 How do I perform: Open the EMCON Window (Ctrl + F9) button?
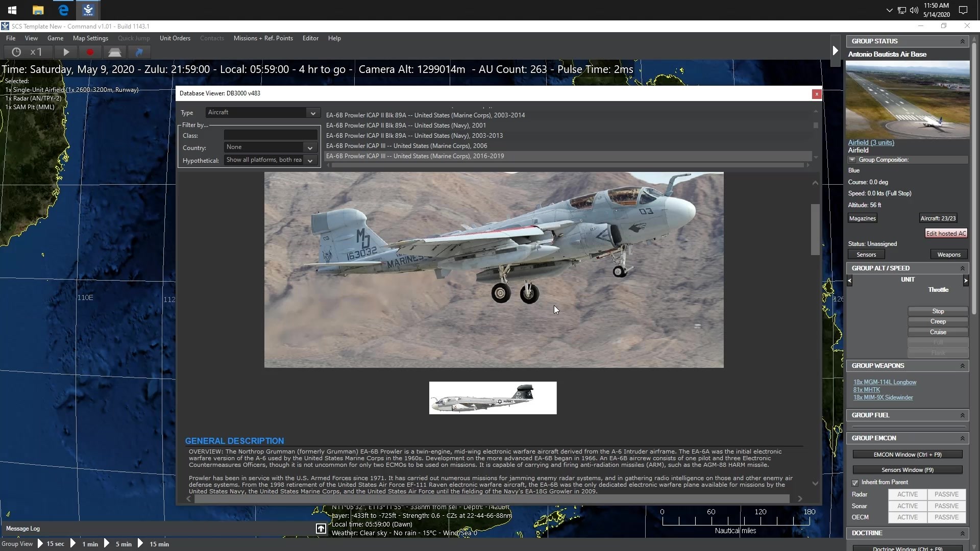click(908, 455)
